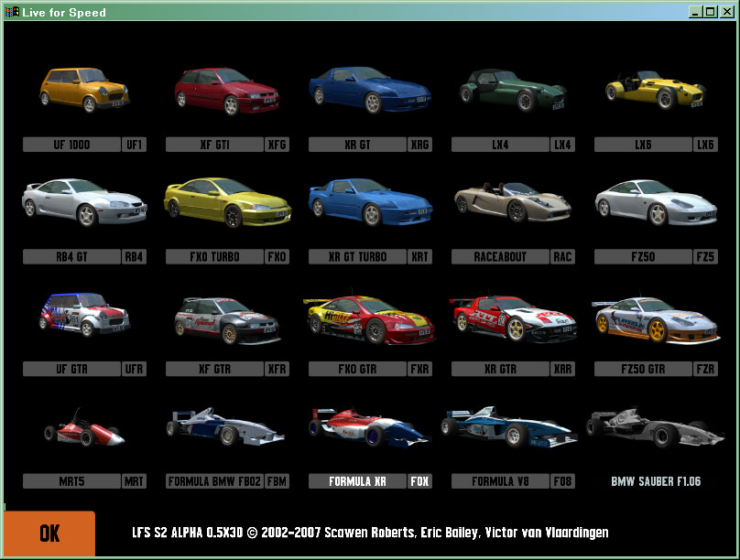
Task: Click the FZ50 GTR name button
Action: 643,369
